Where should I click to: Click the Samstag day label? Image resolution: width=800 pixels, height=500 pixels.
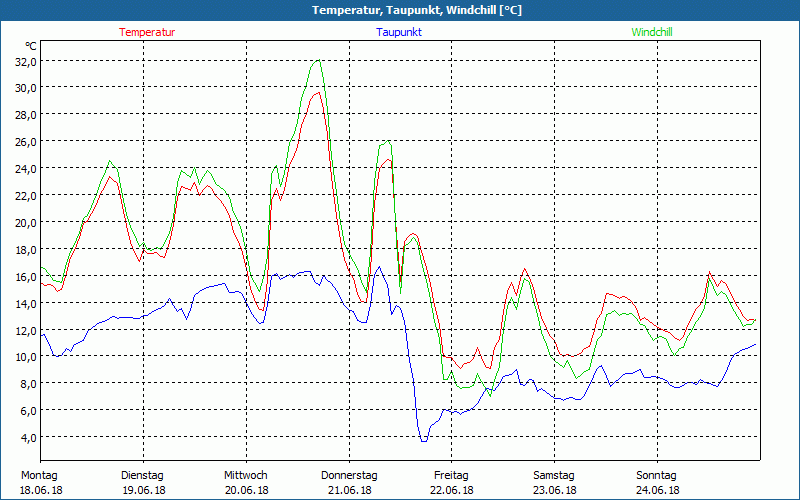(x=554, y=476)
